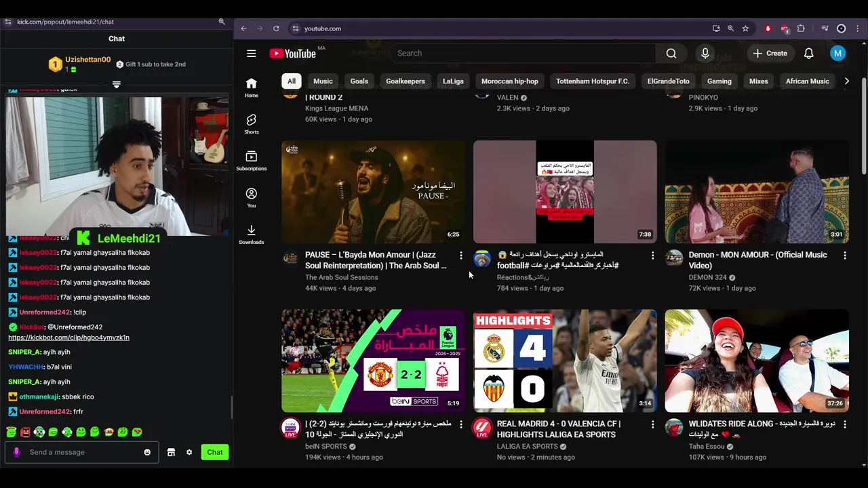Bookmark page with star icon
Screen dimensions: 868x488
click(x=745, y=28)
